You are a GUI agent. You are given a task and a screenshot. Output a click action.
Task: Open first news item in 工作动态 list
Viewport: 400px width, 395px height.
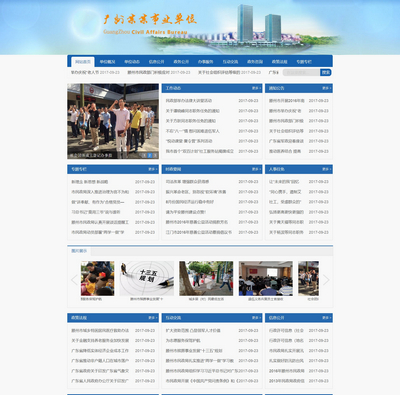(x=189, y=101)
